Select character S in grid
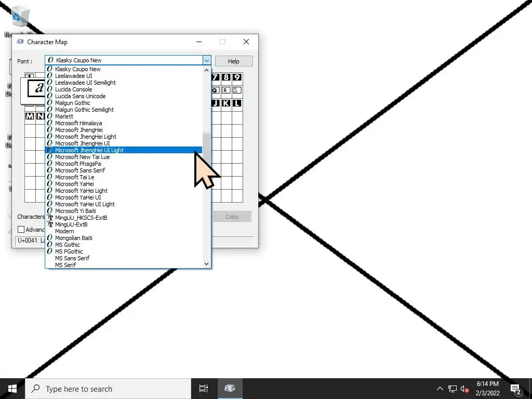 pos(237,90)
